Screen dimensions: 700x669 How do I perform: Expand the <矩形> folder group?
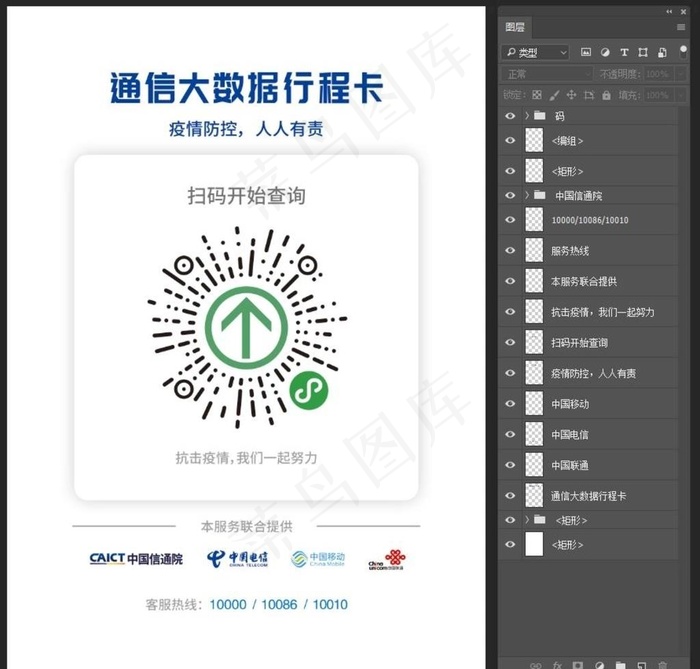(x=527, y=519)
